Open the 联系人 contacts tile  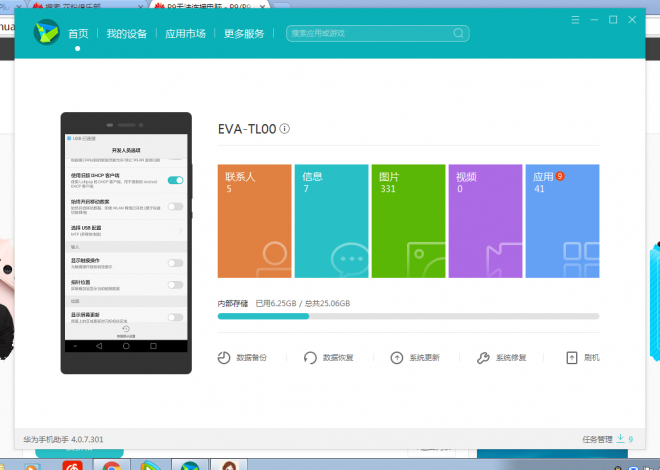click(x=254, y=221)
